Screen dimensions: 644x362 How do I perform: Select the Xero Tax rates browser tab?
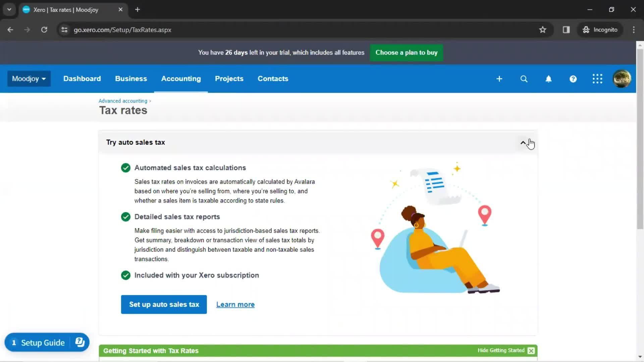click(x=73, y=10)
